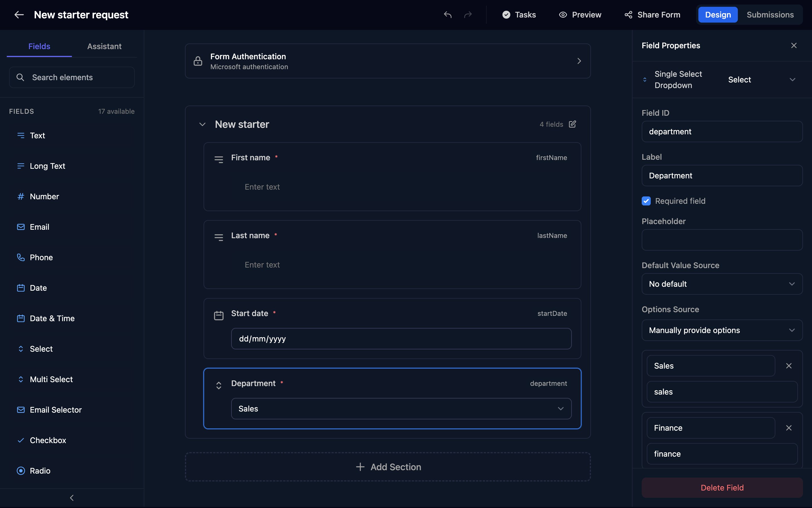812x508 pixels.
Task: Open the Options Source dropdown
Action: coord(722,330)
